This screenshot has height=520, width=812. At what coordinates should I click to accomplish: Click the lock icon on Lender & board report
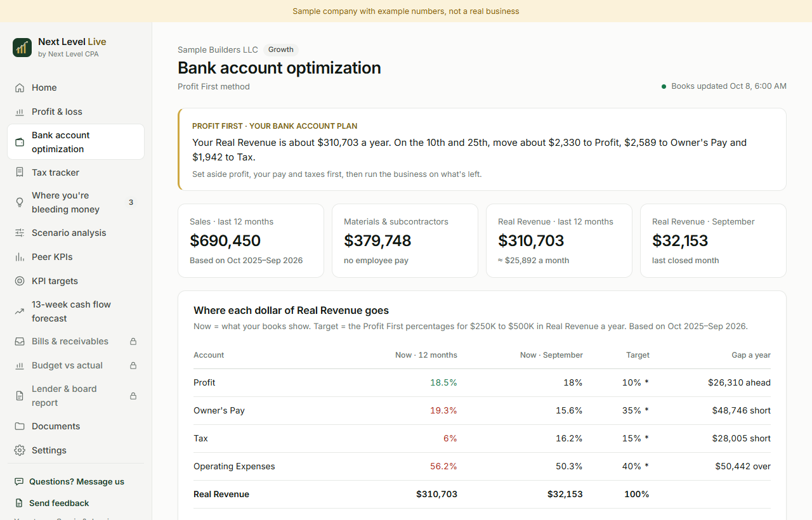click(133, 396)
